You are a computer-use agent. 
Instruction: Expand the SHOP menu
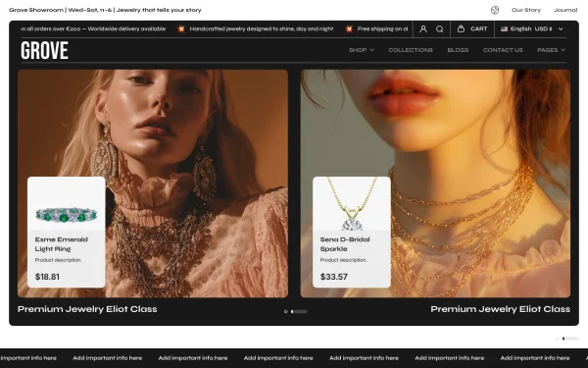pos(361,50)
